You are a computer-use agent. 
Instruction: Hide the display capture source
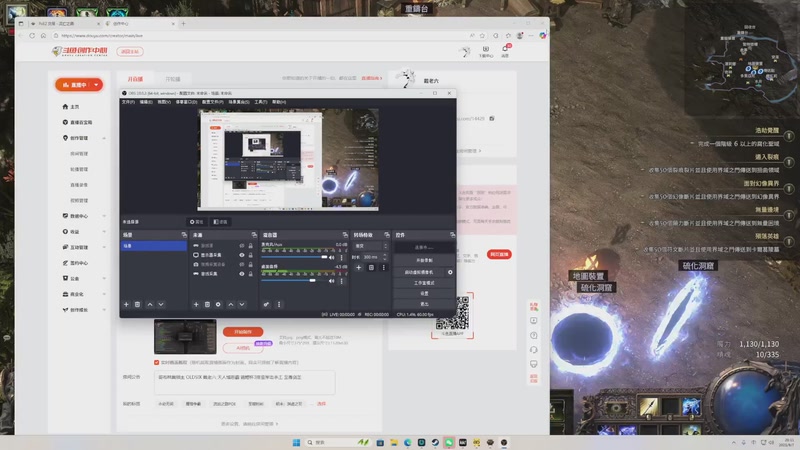tap(242, 255)
